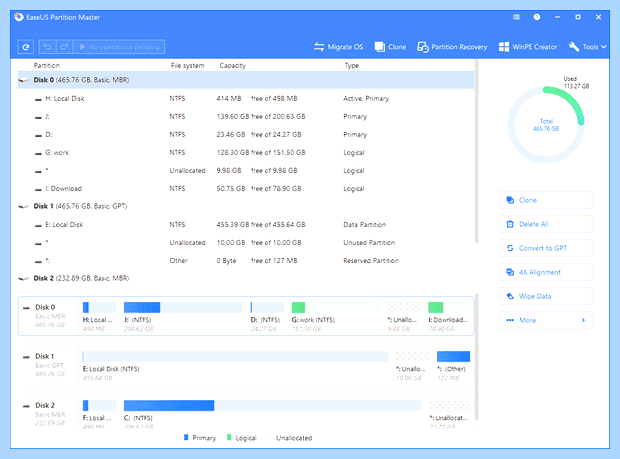Click Convert to GPT
Viewport: 620px width, 459px height.
(x=546, y=248)
